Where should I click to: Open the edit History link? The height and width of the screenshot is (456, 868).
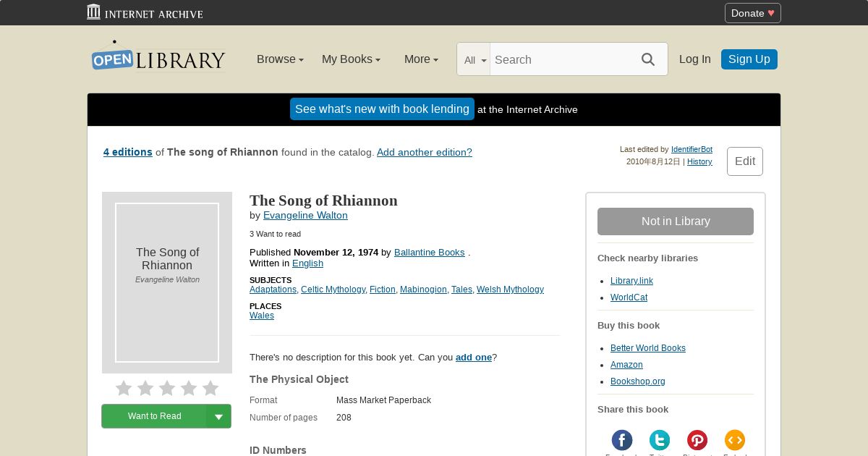[x=699, y=161]
